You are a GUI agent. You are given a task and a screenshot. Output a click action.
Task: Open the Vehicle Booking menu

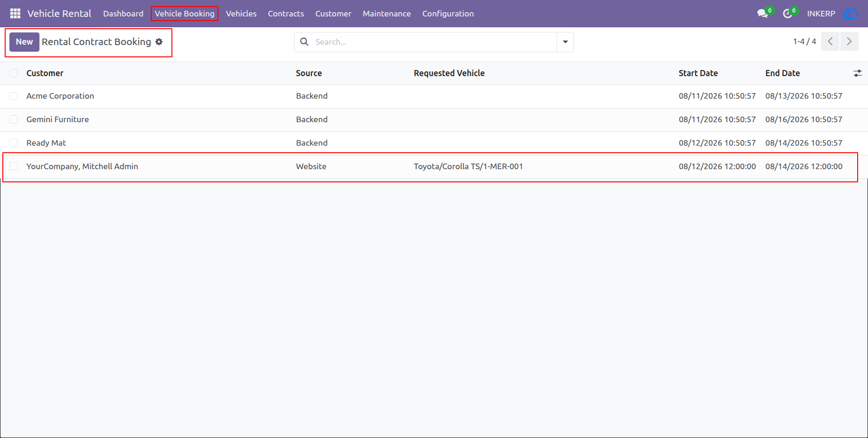click(x=185, y=14)
